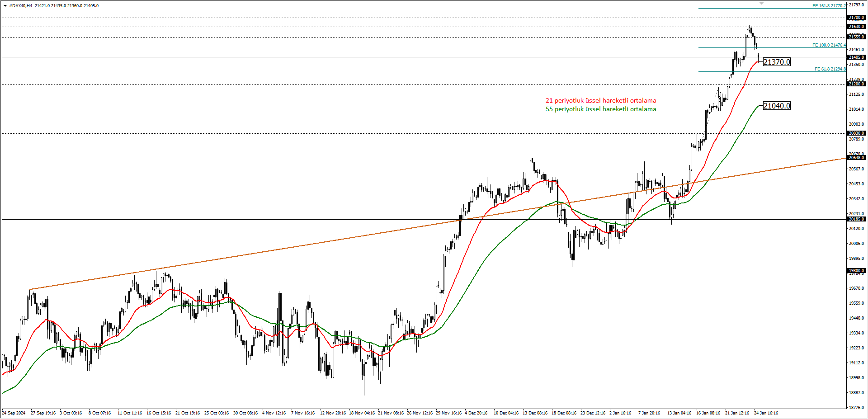
Task: Click the 19800.0 price level tag
Action: click(856, 271)
